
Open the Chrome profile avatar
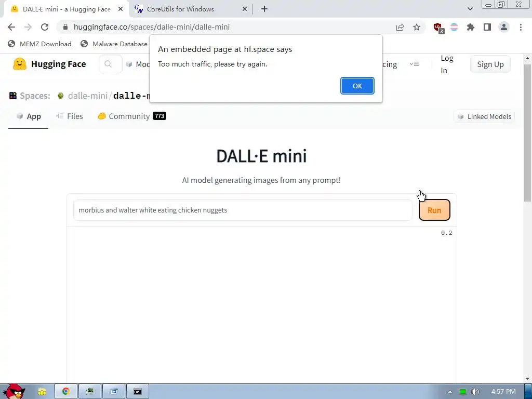[504, 27]
